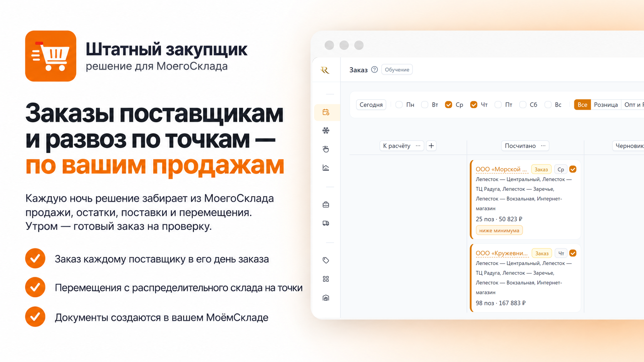Open the calendar orders sidebar icon
This screenshot has width=644, height=362.
[x=326, y=112]
